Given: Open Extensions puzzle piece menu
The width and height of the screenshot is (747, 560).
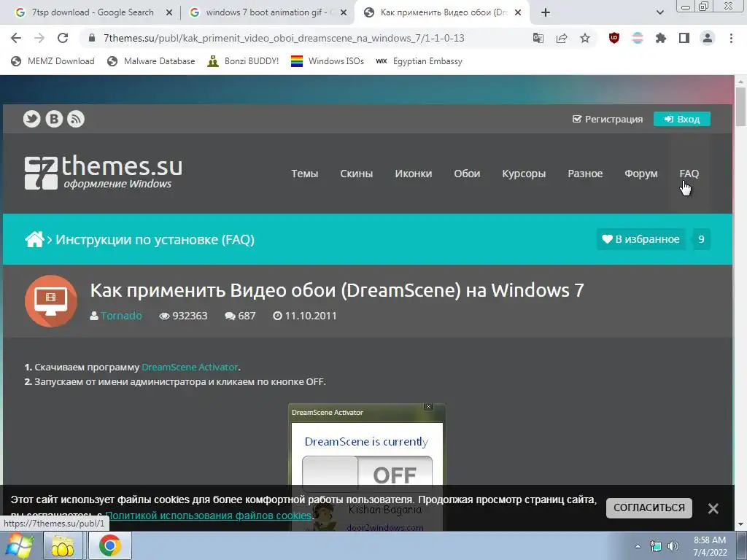Looking at the screenshot, I should point(661,38).
